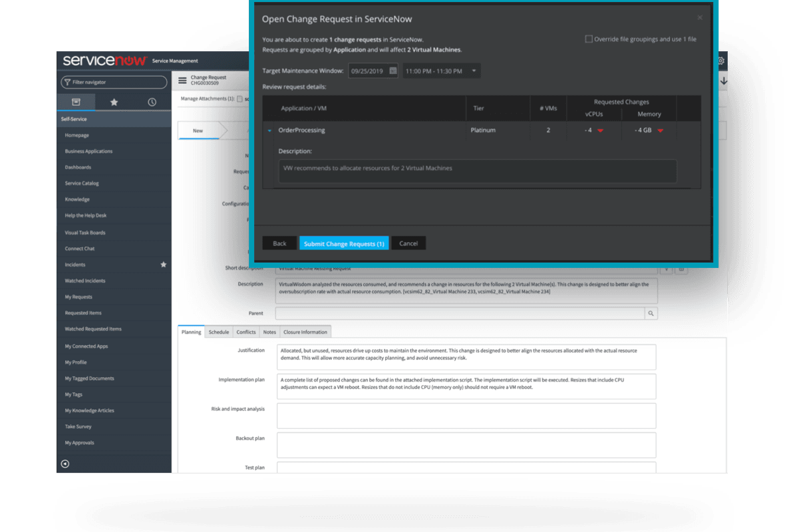
Task: Open Visual Task Boards
Action: [x=85, y=233]
